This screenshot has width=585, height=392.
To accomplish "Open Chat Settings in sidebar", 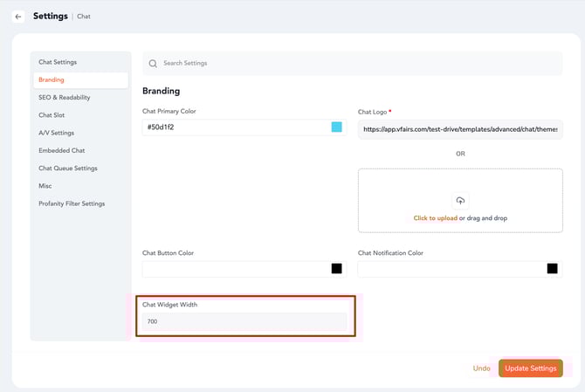I will click(58, 62).
